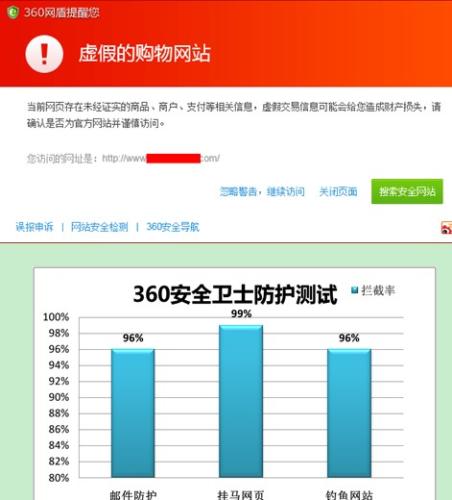
Task: Click the 拦截率 legend swatch
Action: pyautogui.click(x=355, y=290)
